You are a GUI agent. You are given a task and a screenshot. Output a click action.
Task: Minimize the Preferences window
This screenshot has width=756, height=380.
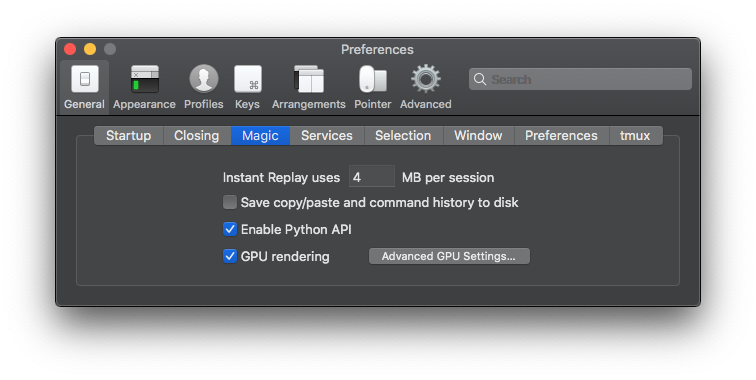click(90, 49)
